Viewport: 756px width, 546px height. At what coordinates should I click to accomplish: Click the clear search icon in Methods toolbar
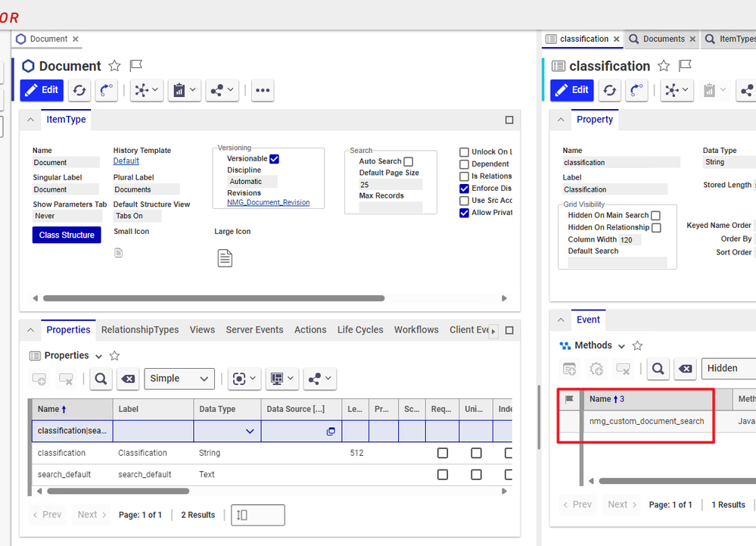click(x=685, y=369)
